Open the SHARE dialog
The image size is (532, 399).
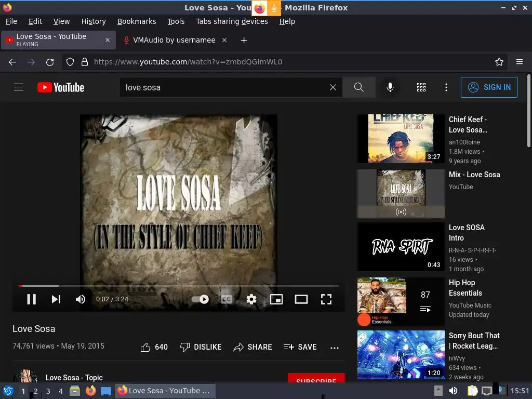tap(253, 347)
